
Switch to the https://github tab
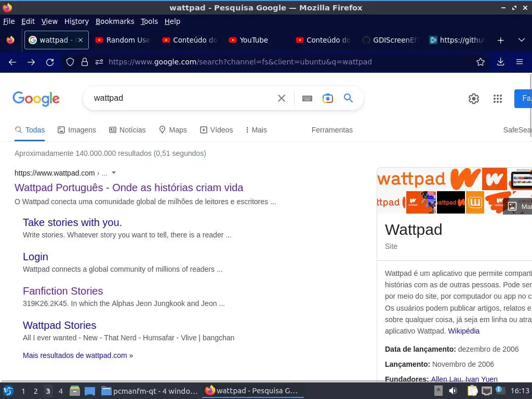pyautogui.click(x=457, y=40)
